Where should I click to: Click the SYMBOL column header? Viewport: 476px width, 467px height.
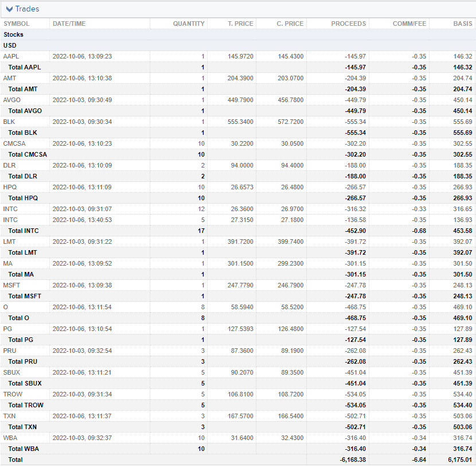pos(17,24)
